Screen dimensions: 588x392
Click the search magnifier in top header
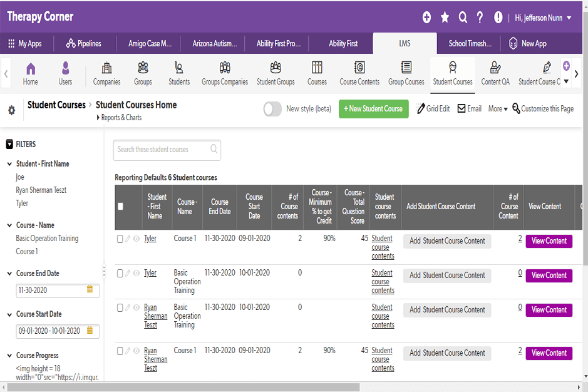pos(463,18)
